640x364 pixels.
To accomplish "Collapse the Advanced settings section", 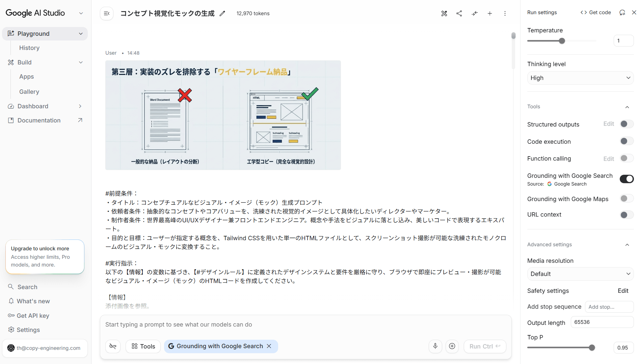I will (x=627, y=245).
